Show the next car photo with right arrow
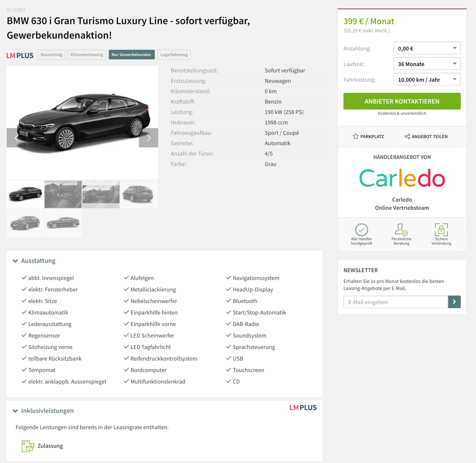This screenshot has width=476, height=463. tap(149, 138)
